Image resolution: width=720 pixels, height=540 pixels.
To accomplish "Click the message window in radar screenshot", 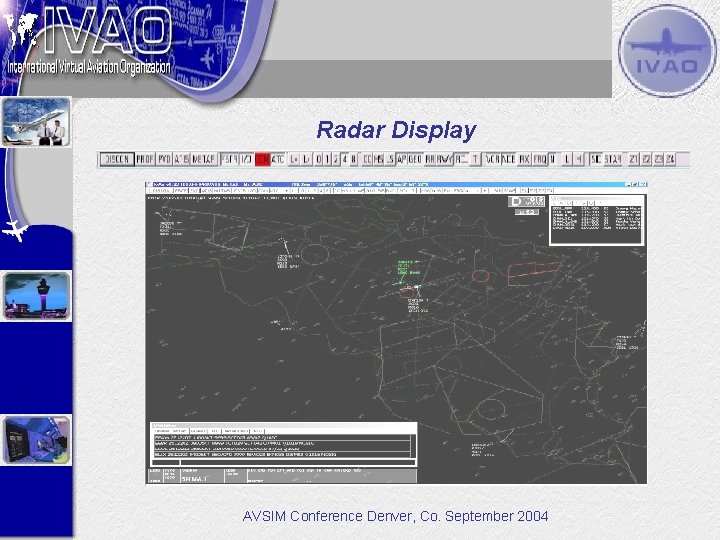I will [283, 444].
